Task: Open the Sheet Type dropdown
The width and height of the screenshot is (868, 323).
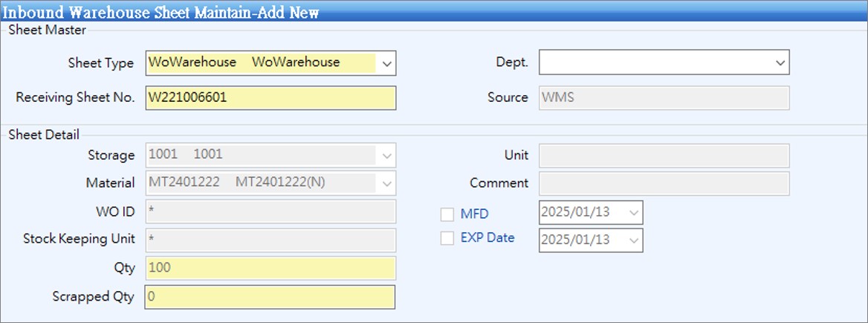Action: (x=386, y=63)
